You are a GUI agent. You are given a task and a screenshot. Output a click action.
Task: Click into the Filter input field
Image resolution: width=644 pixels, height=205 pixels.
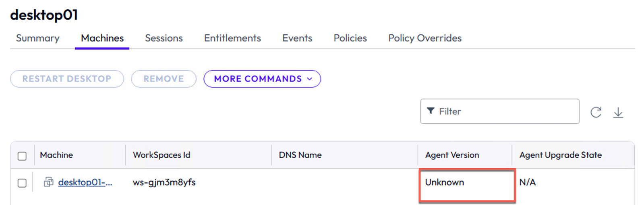500,111
